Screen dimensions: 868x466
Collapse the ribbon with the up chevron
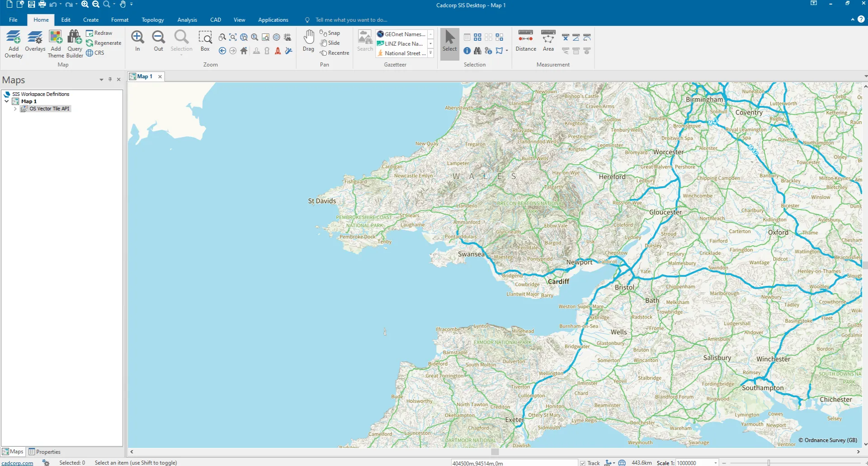(853, 19)
